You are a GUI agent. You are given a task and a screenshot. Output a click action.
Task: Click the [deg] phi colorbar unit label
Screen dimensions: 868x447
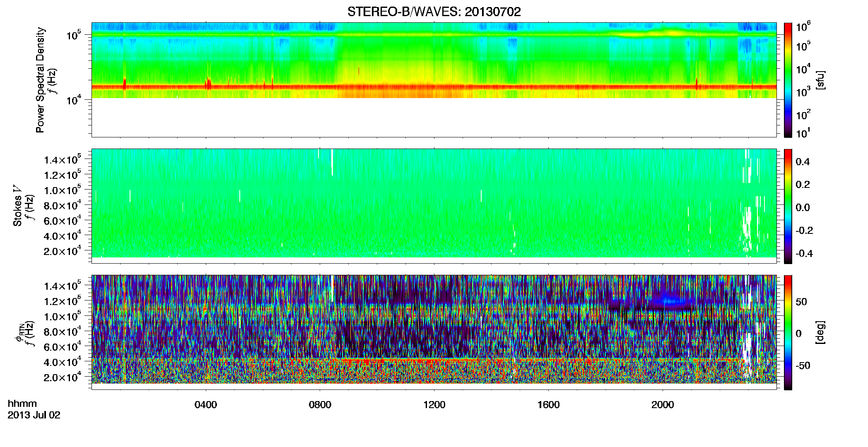click(x=820, y=332)
